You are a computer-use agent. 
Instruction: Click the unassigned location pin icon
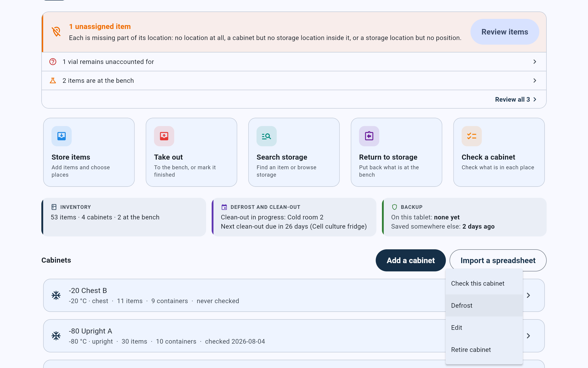click(x=56, y=32)
